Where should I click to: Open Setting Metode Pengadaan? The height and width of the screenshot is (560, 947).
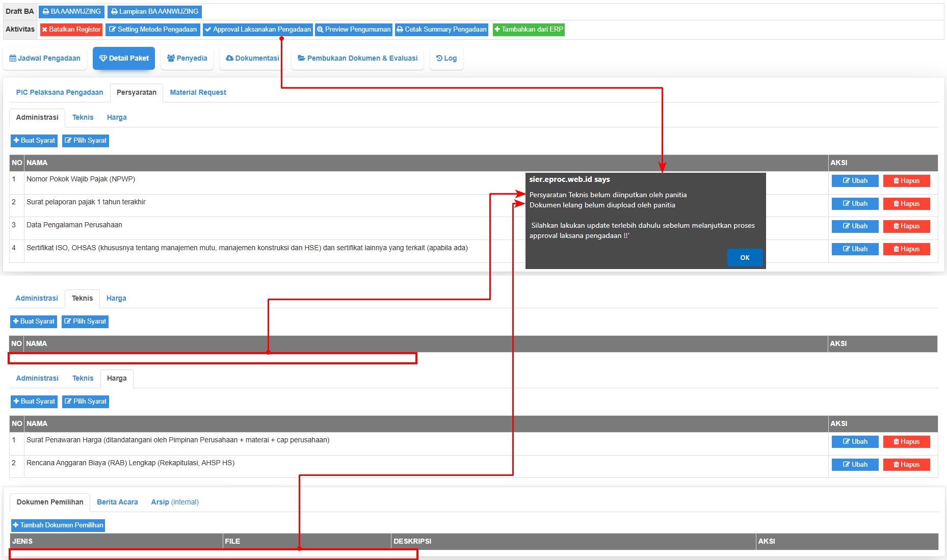point(153,30)
